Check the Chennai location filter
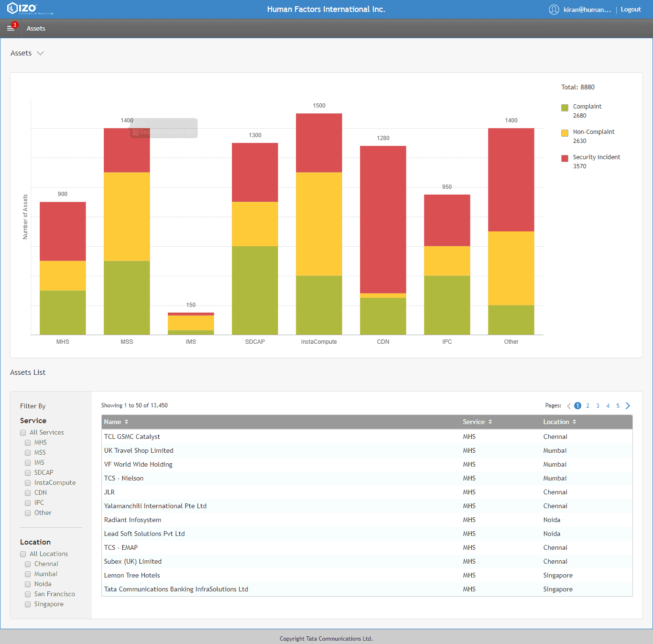This screenshot has width=653, height=644. pyautogui.click(x=28, y=564)
